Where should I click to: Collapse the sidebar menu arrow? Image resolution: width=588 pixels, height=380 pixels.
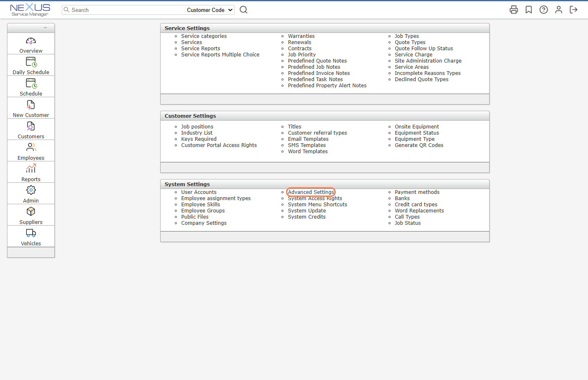click(45, 28)
